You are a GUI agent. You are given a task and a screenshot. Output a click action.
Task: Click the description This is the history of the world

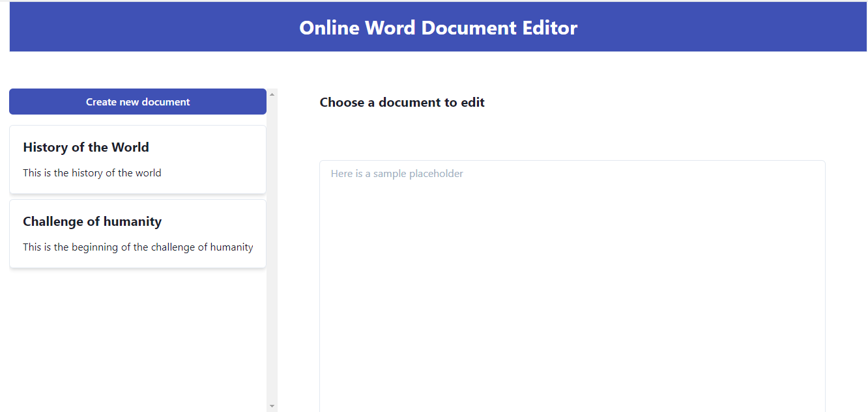click(x=92, y=173)
